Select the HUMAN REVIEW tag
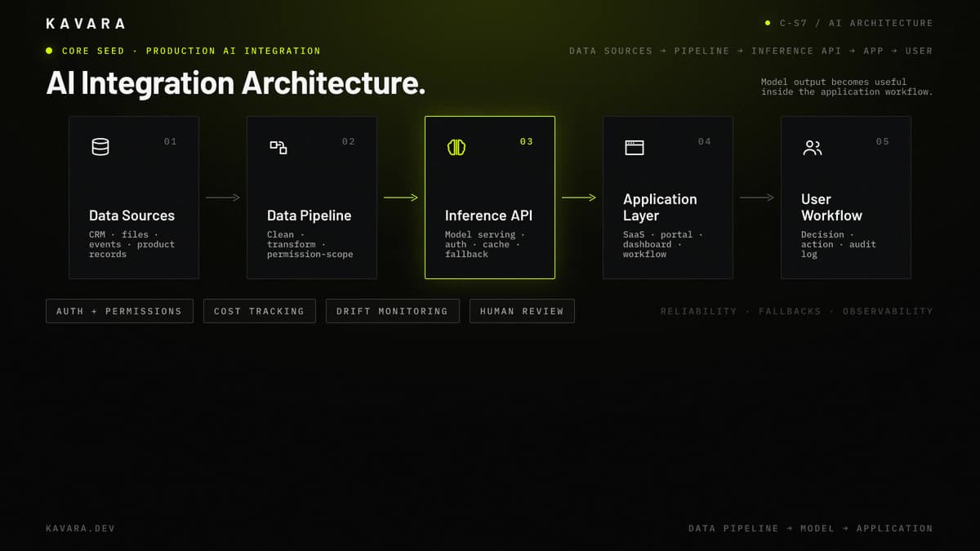 tap(522, 311)
